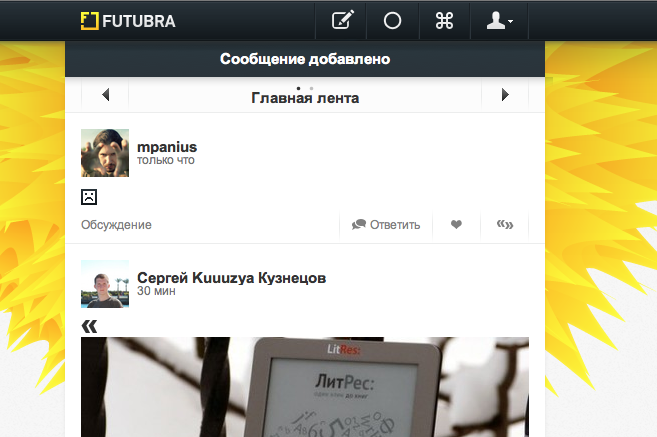Go to previous feed with left arrow
This screenshot has width=657, height=437.
pos(105,96)
